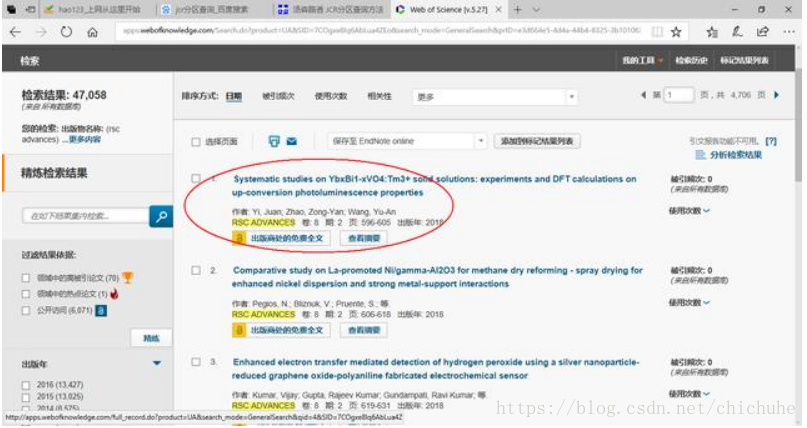Click 更多内容 link in search summary
Image resolution: width=807 pixels, height=428 pixels.
pos(85,139)
